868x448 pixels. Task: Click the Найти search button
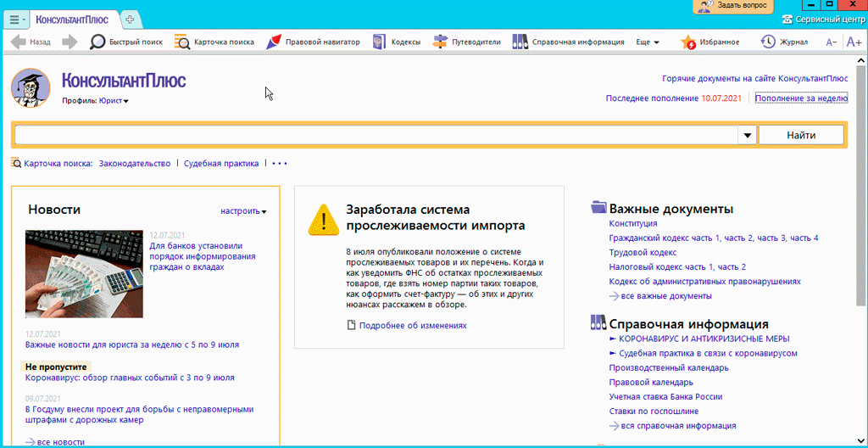(801, 135)
